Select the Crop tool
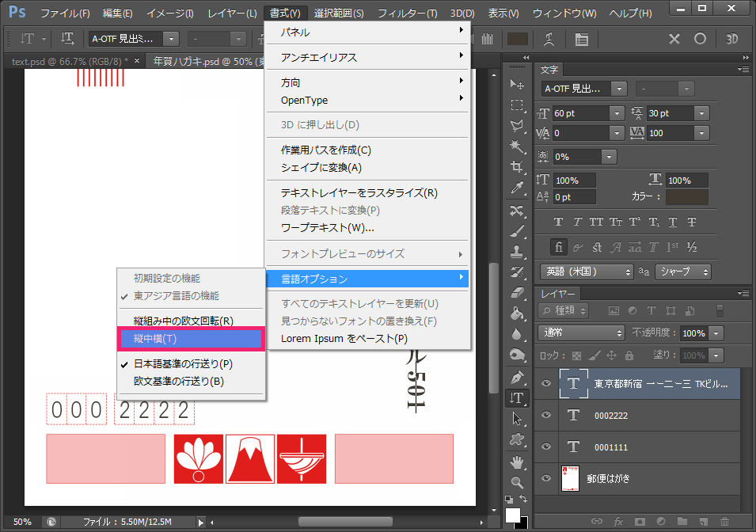The width and height of the screenshot is (756, 532). 517,167
